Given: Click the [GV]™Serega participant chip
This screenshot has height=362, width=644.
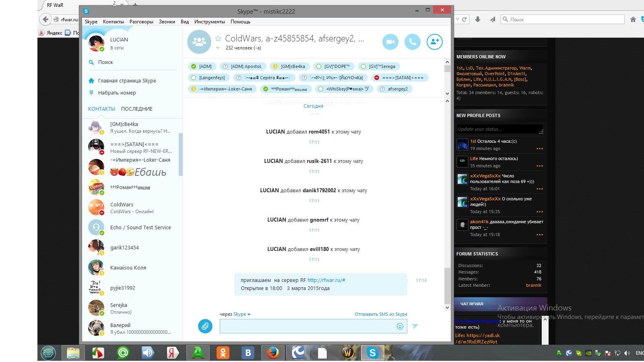Looking at the screenshot, I should [x=379, y=66].
